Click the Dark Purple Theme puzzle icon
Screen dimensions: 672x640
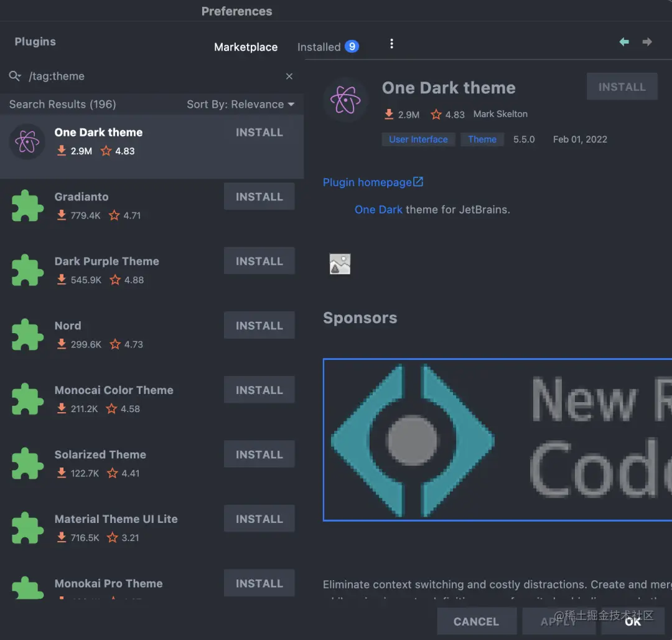click(27, 270)
